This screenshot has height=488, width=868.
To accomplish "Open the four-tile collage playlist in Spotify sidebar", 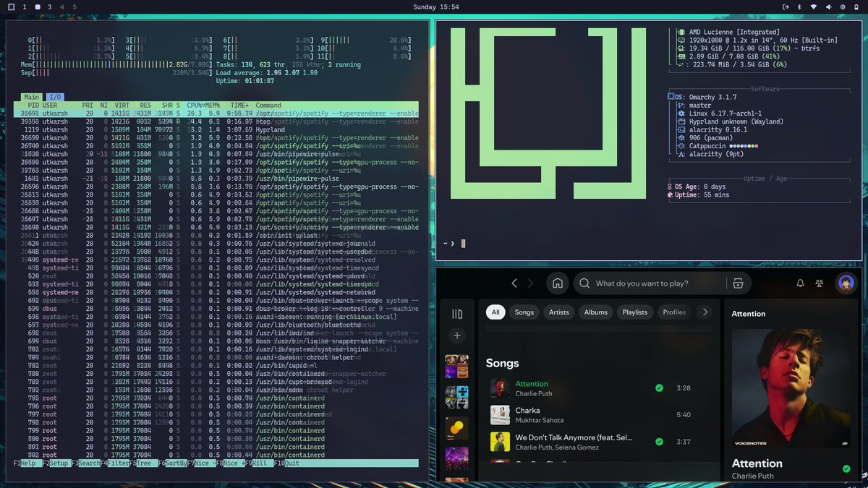I will [456, 367].
